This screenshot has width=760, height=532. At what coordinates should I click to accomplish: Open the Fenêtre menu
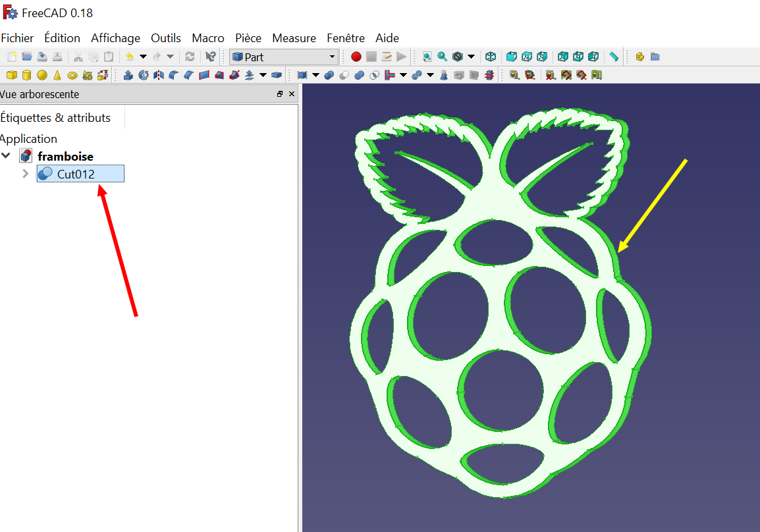pos(346,38)
